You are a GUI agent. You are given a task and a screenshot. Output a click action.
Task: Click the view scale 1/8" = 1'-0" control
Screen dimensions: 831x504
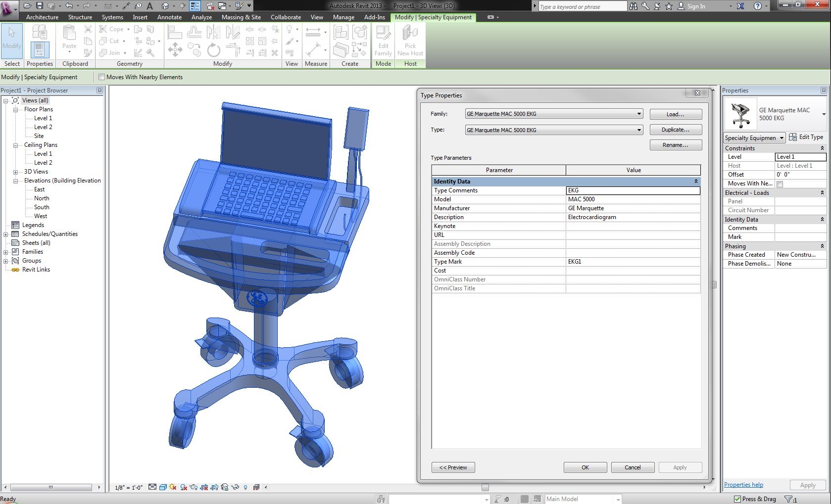pos(128,488)
